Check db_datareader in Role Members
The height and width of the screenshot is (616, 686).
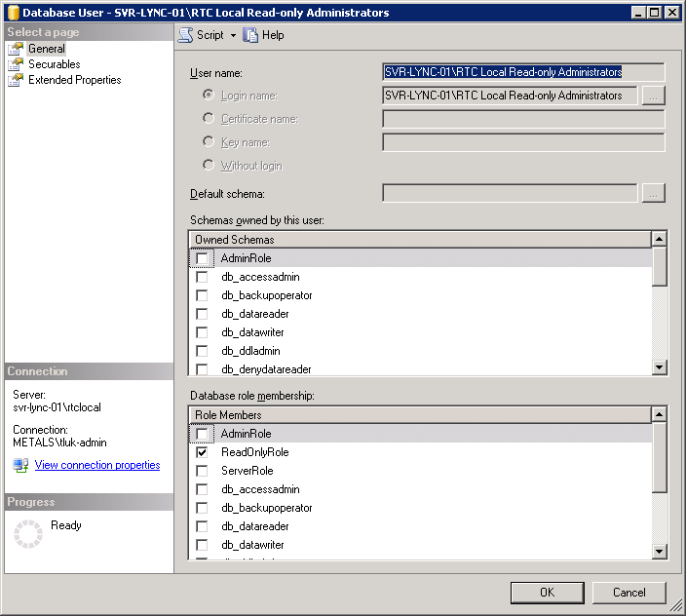pos(202,526)
